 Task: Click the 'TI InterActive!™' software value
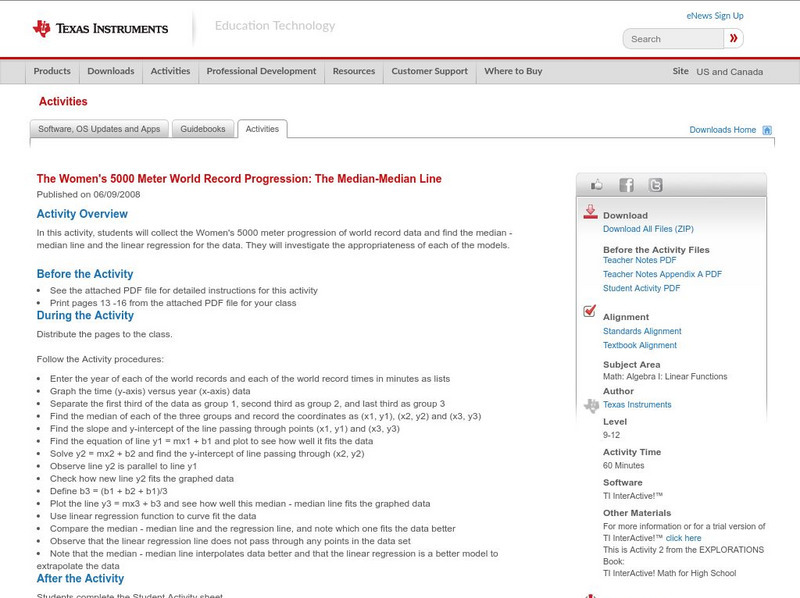633,496
